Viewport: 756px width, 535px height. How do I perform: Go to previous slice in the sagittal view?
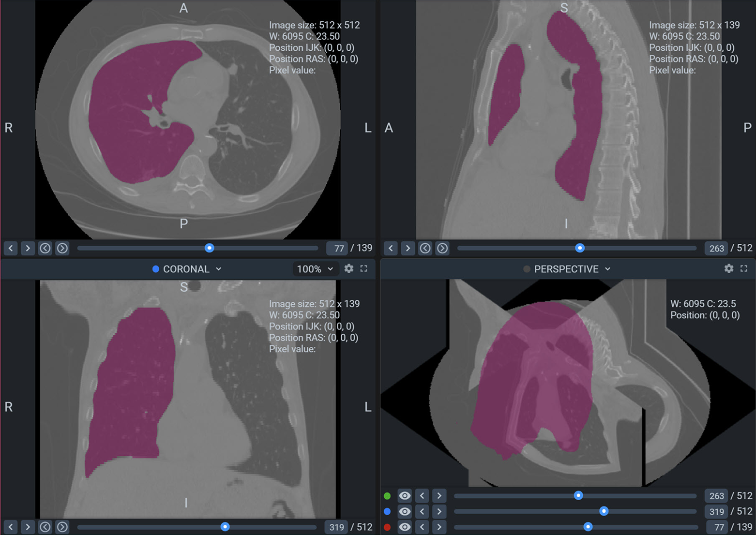tap(391, 248)
